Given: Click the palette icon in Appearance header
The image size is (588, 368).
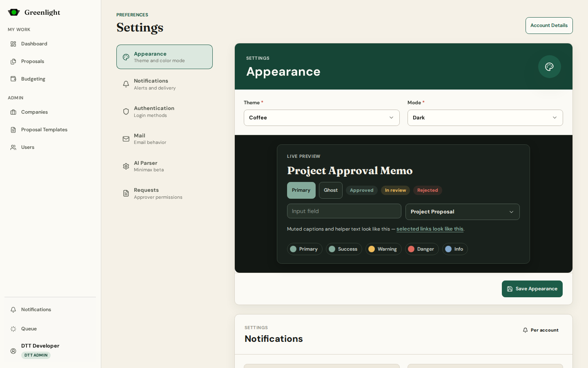Looking at the screenshot, I should 549,67.
